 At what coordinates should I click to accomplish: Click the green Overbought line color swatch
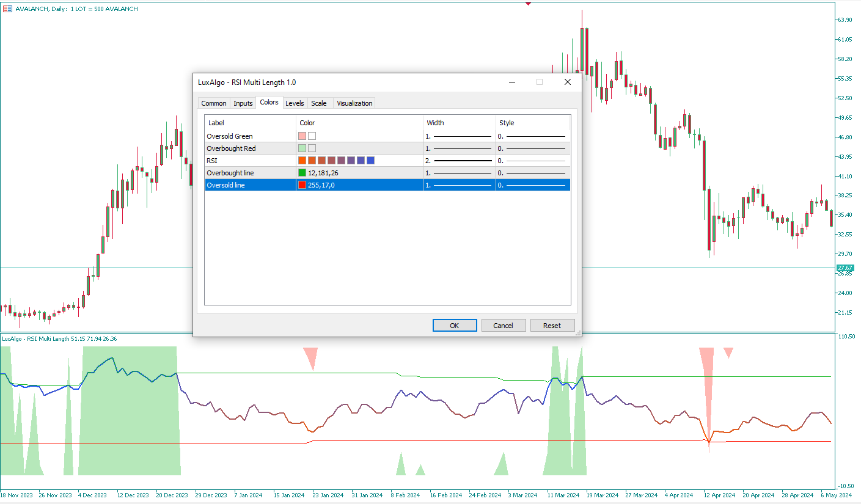coord(302,173)
